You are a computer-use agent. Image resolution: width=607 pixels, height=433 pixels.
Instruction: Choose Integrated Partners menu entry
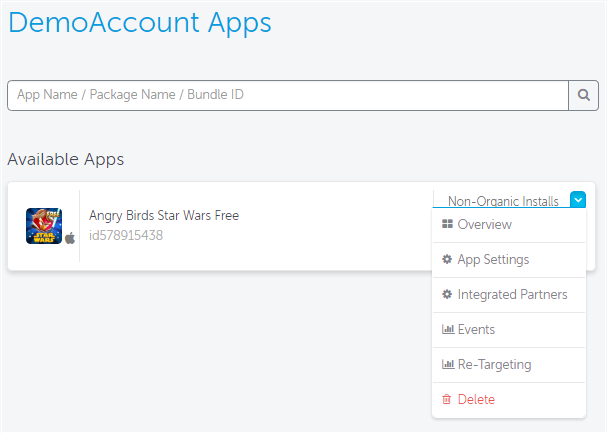508,295
